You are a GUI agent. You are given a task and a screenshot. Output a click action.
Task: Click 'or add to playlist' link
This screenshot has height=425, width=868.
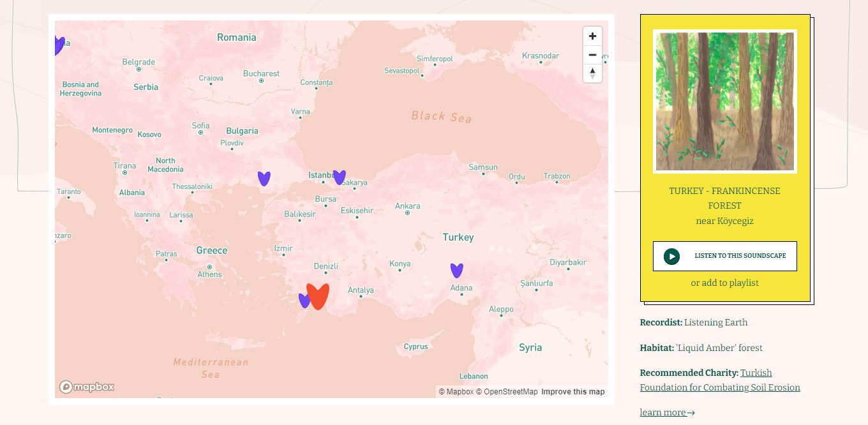coord(724,283)
